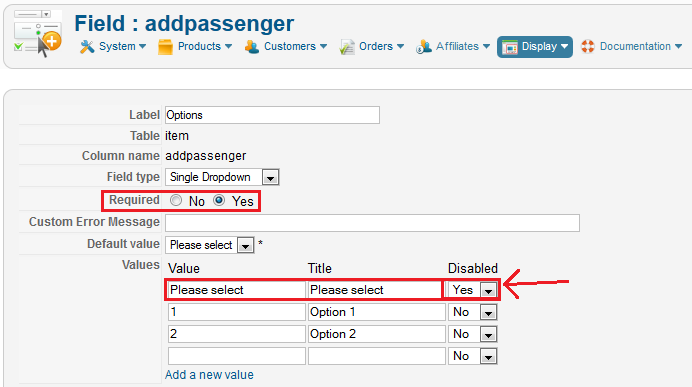Select the Required Yes radio button
The width and height of the screenshot is (692, 387).
click(219, 200)
